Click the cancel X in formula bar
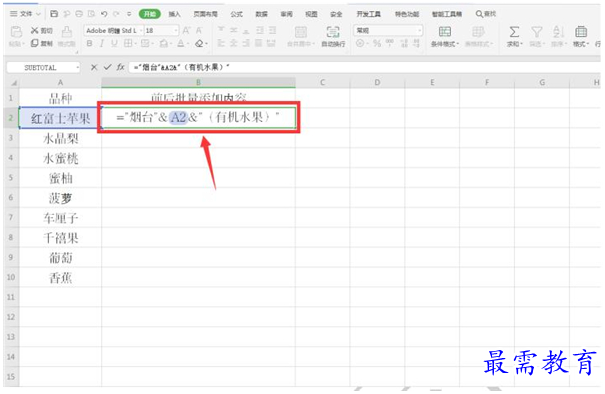This screenshot has width=605, height=394. (x=94, y=67)
